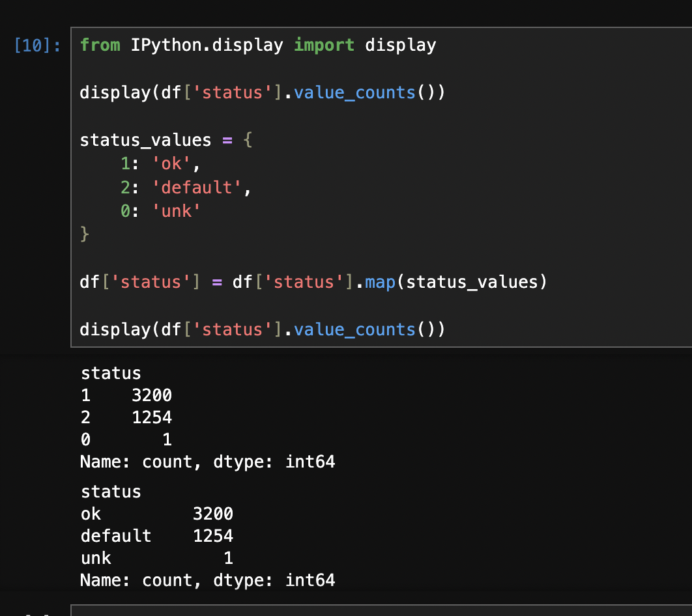Click the 'ok' string in the dictionary
Screen dimensions: 692x616
point(175,164)
